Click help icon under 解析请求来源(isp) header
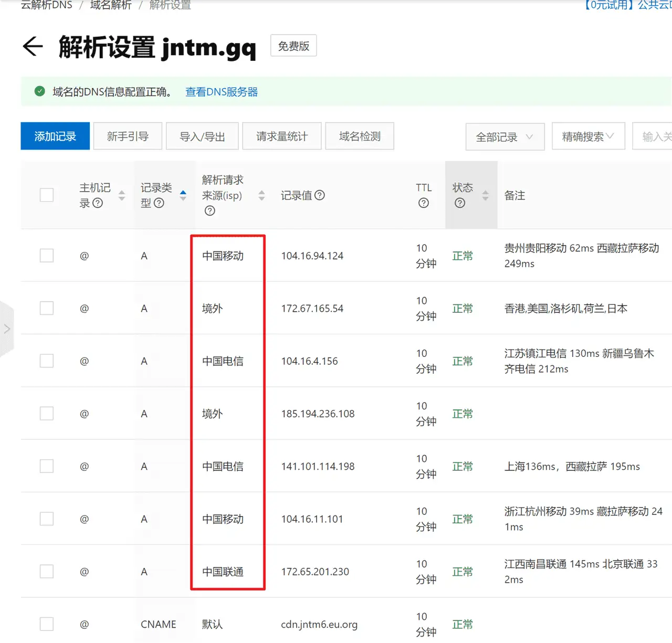Image resolution: width=672 pixels, height=643 pixels. 209,211
